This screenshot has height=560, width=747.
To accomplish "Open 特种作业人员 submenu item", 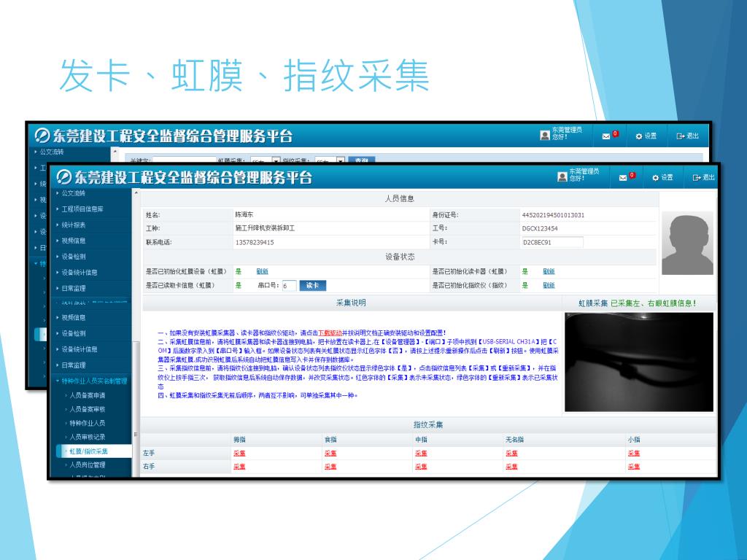I will [x=88, y=423].
